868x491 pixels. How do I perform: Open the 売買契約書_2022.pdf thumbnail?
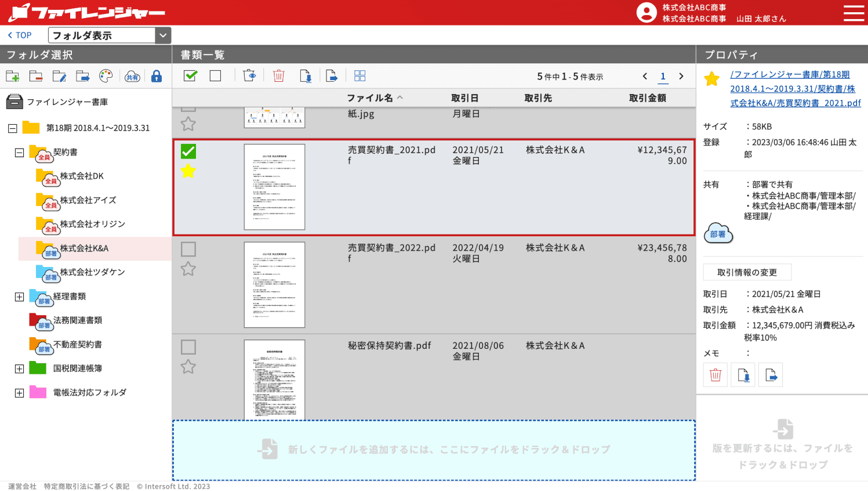pos(274,284)
